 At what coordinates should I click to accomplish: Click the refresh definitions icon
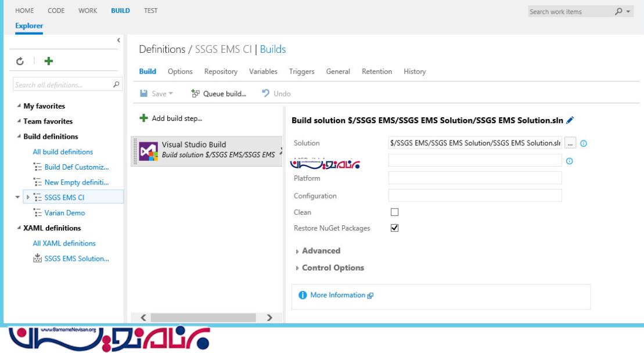(x=19, y=61)
